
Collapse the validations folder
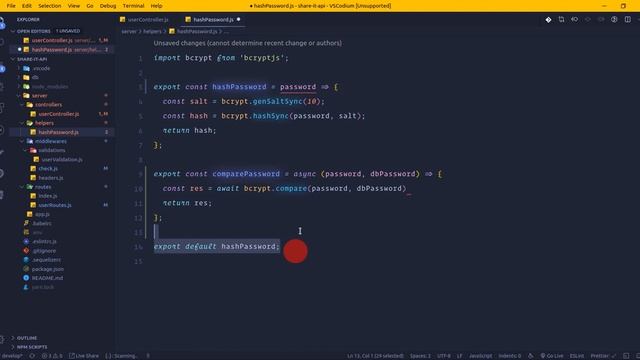51,150
